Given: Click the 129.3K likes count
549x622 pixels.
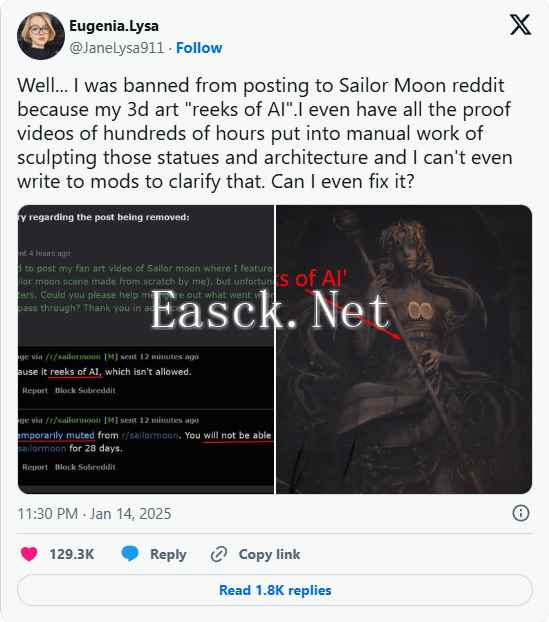Looking at the screenshot, I should [x=72, y=554].
